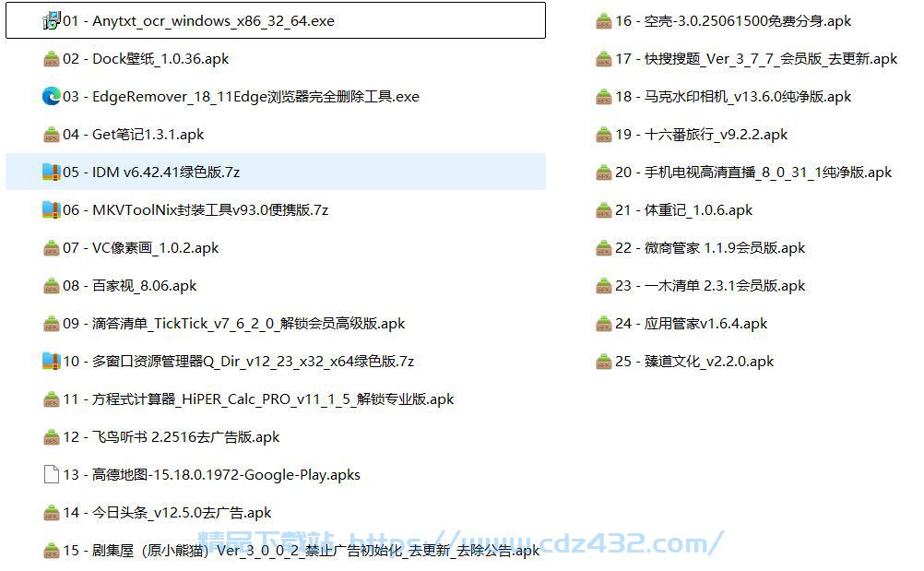Viewport: 924px width, 571px height.
Task: Select file name 12 - 飞鸟听书 2.2516去广告版.apk
Action: coord(172,437)
